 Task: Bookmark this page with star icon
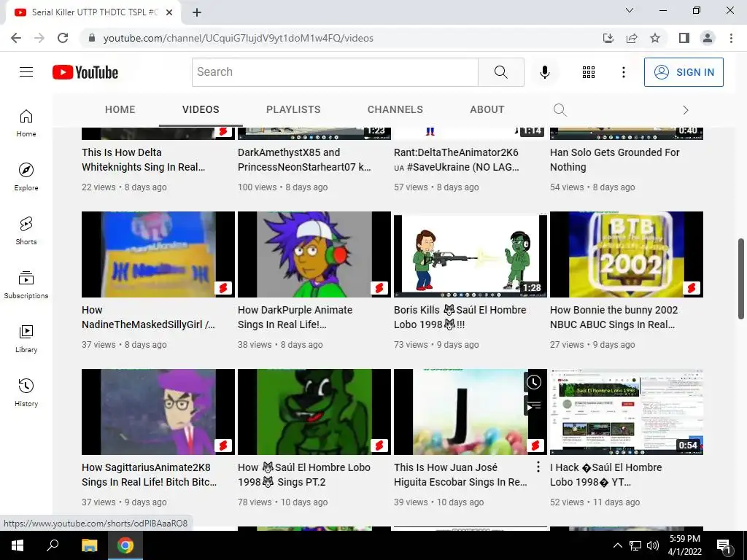tap(655, 38)
